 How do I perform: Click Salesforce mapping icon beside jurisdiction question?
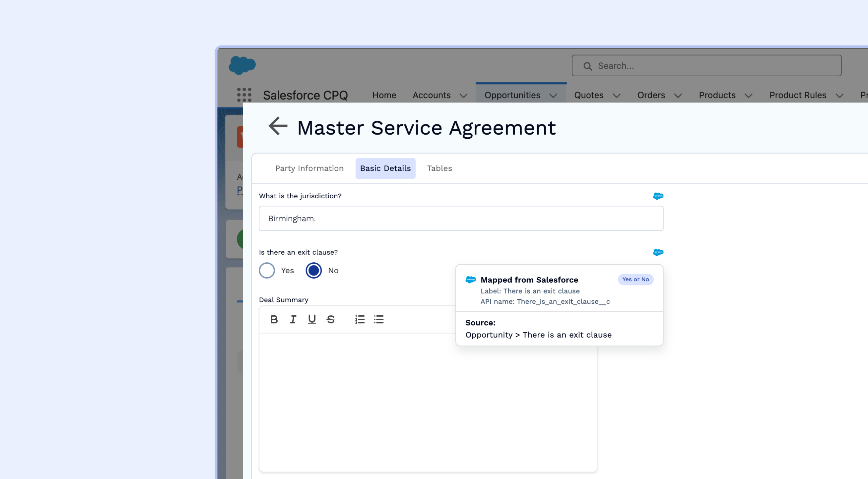[x=658, y=196]
